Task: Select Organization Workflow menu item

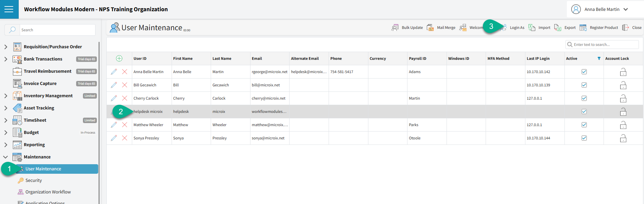Action: point(48,192)
